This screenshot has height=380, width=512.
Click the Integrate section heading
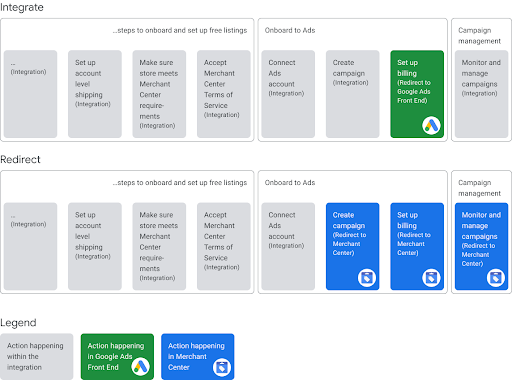22,7
